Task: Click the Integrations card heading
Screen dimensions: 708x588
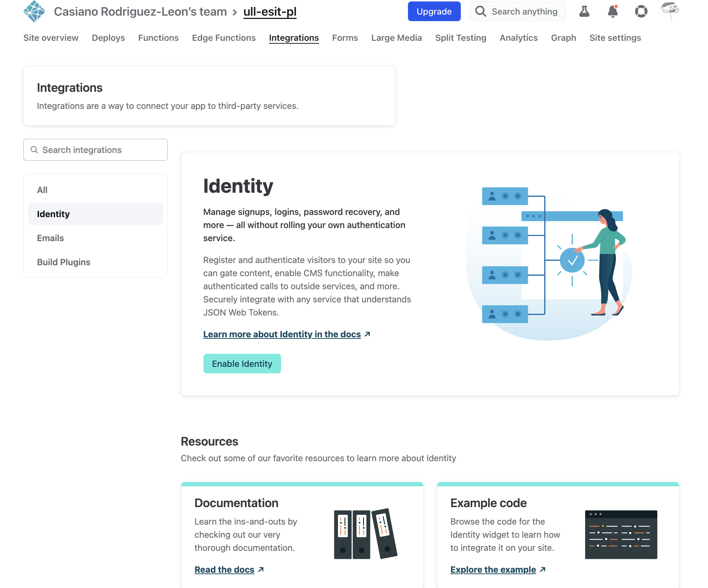Action: [x=70, y=87]
